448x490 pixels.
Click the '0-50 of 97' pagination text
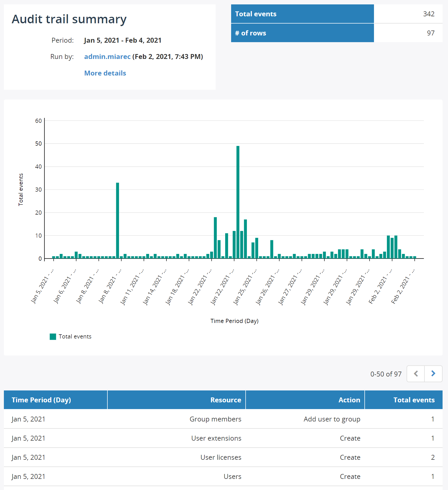tap(386, 374)
